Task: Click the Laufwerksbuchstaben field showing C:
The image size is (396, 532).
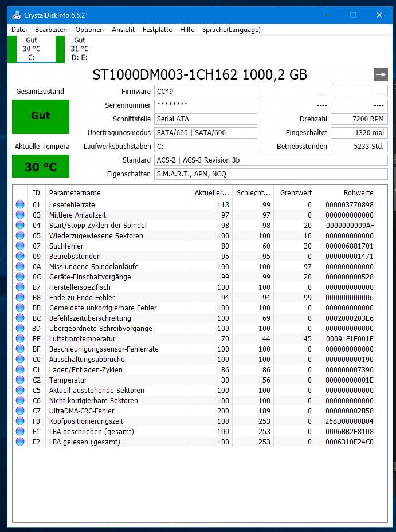Action: [206, 147]
